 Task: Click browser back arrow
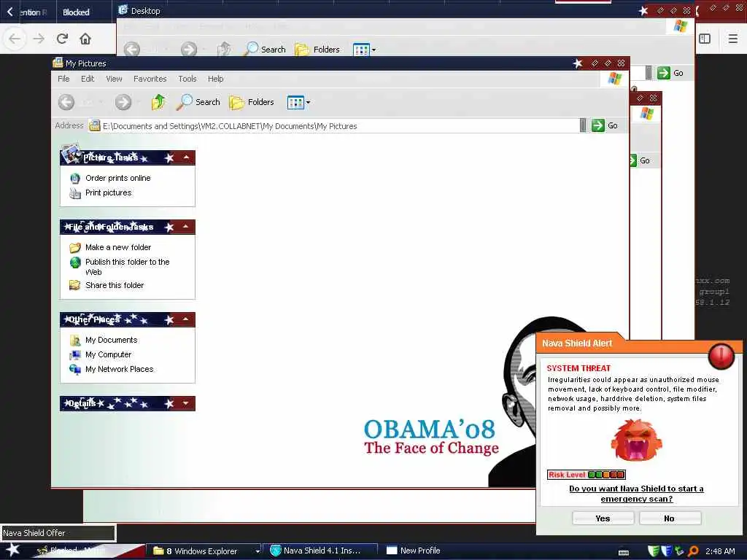pyautogui.click(x=15, y=39)
